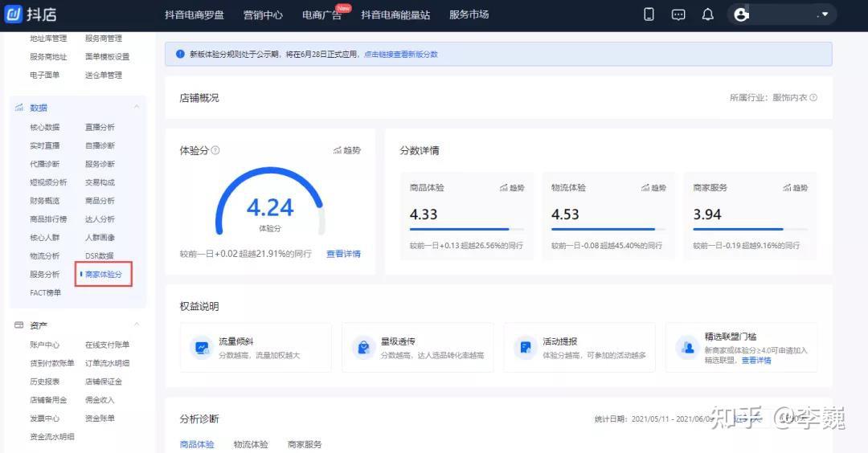The image size is (868, 453).
Task: Open 服务市场 in top navigation
Action: [x=469, y=15]
